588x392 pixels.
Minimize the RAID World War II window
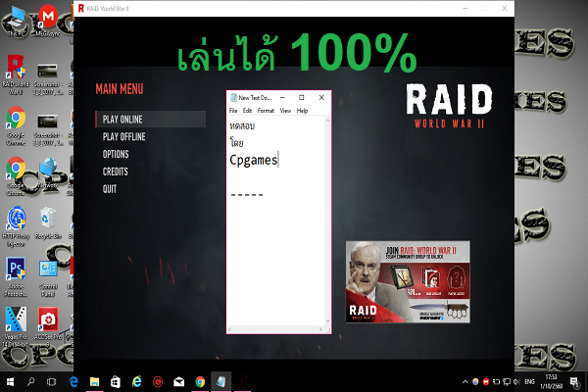coord(465,8)
